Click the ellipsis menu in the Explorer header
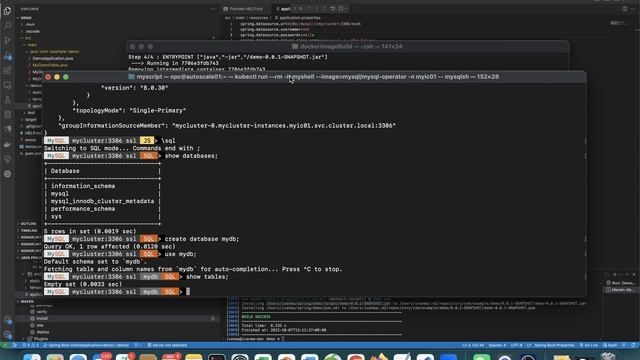This screenshot has width=640, height=360. click(213, 9)
